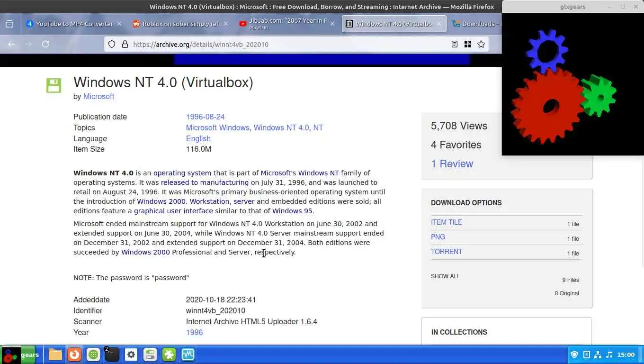Open the English language link
Screen dimensions: 644x364
[x=198, y=138]
